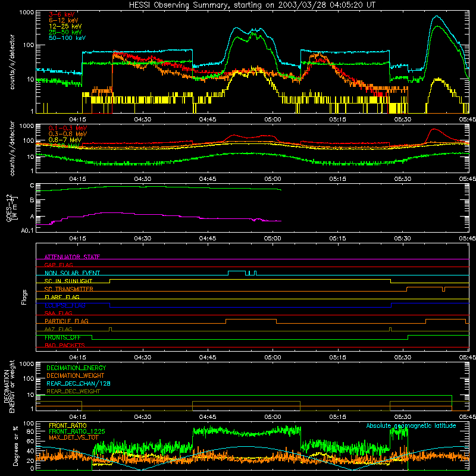Select the 0.3-0.8 MeV legend label
The height and width of the screenshot is (476, 476).
point(68,134)
